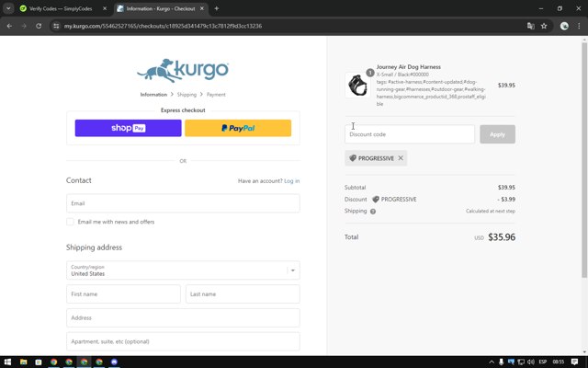Image resolution: width=588 pixels, height=368 pixels.
Task: Open a new browser tab
Action: pyautogui.click(x=217, y=8)
